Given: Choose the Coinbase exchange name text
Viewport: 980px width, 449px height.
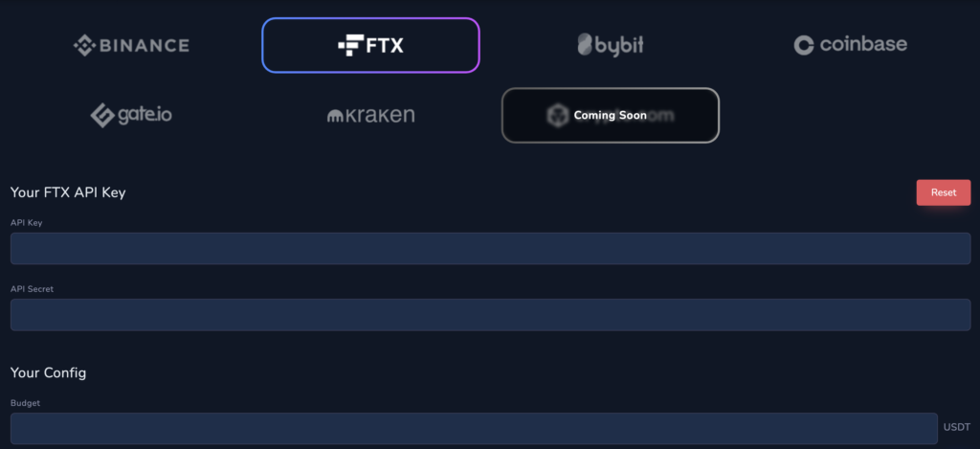Looking at the screenshot, I should (x=862, y=44).
